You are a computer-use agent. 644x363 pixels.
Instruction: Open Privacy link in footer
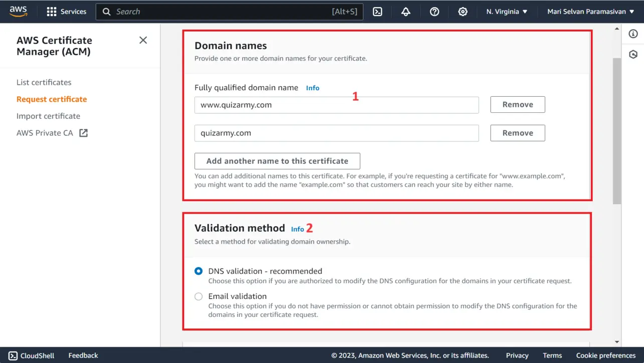[x=517, y=355]
